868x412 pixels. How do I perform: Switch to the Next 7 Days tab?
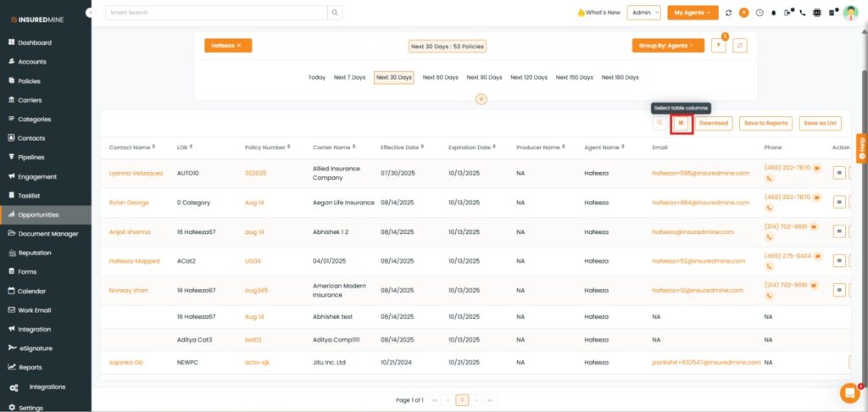click(x=349, y=77)
